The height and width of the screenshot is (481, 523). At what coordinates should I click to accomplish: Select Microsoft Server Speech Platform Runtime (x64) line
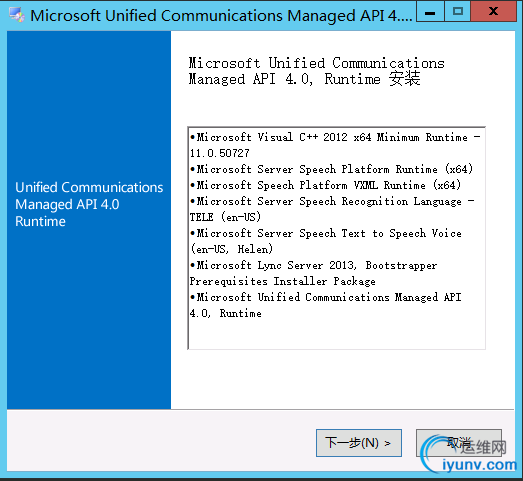(x=331, y=169)
